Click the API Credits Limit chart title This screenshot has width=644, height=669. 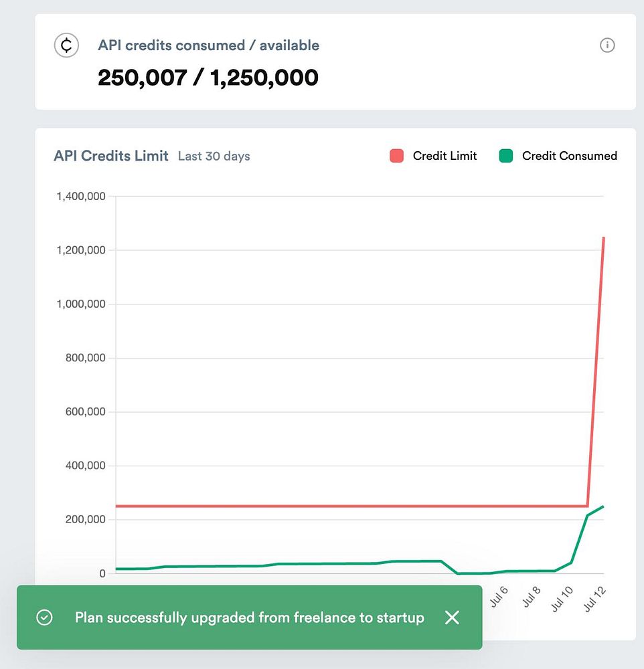tap(111, 156)
